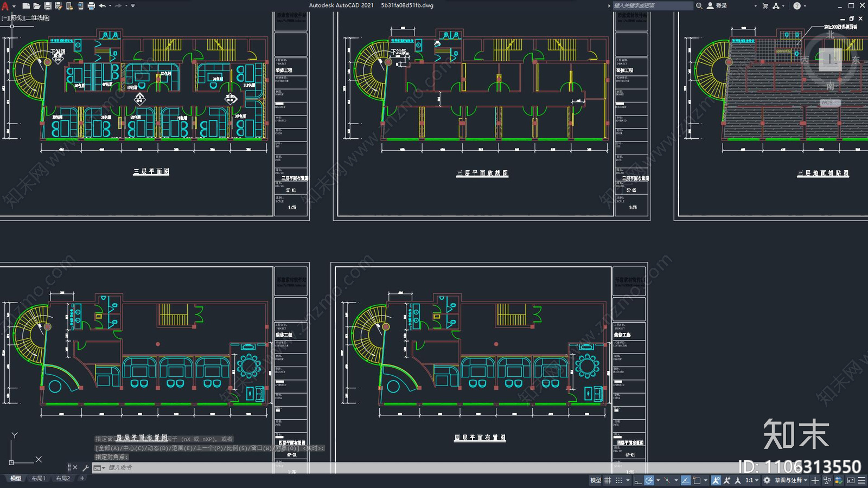Click the annotation scale icon left of 1:1
Viewport: 868px width, 488px height.
click(x=737, y=480)
